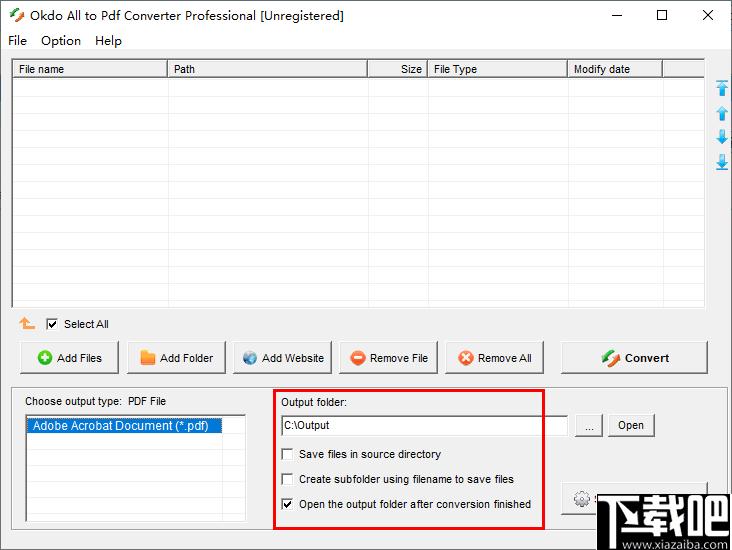Open the File menu
This screenshot has width=732, height=550.
17,41
